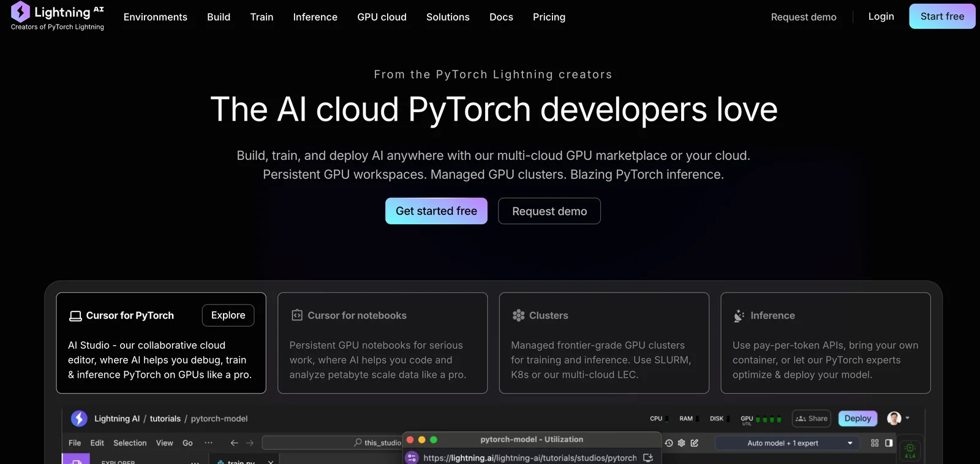The width and height of the screenshot is (980, 464).
Task: Open the settings gear icon in studio
Action: coord(682,443)
